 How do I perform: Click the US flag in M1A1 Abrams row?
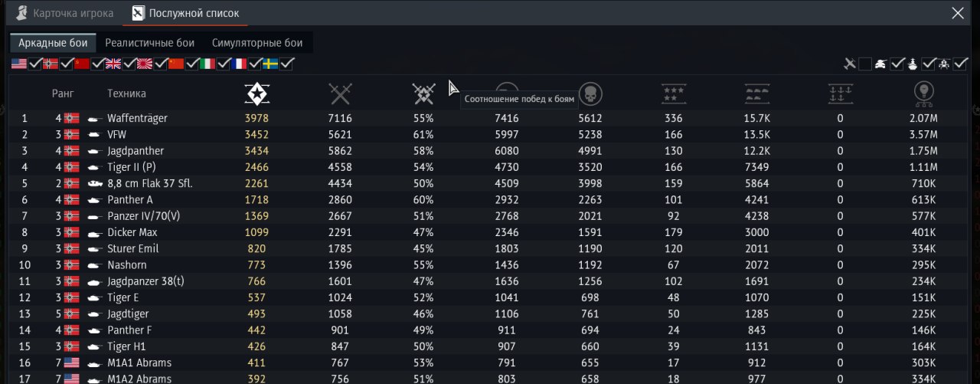pyautogui.click(x=72, y=363)
